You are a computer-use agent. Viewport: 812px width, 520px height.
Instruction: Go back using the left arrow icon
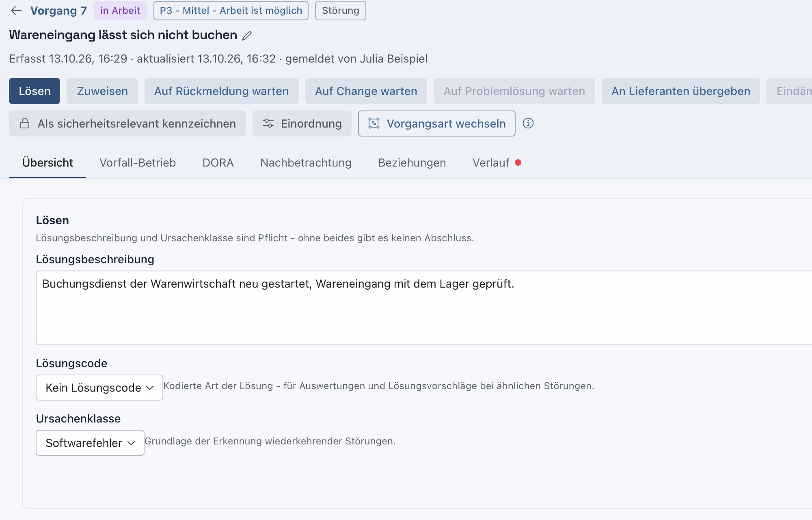coord(16,11)
